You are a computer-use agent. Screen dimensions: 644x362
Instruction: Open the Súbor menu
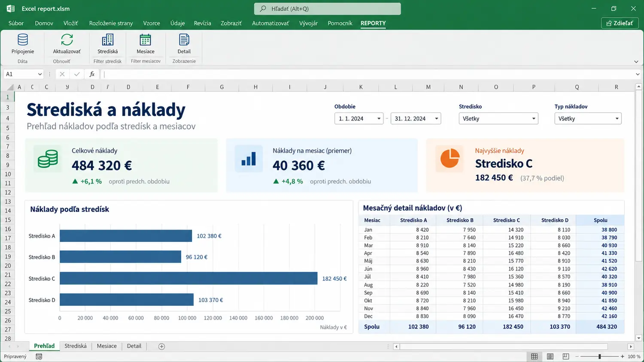pos(16,23)
